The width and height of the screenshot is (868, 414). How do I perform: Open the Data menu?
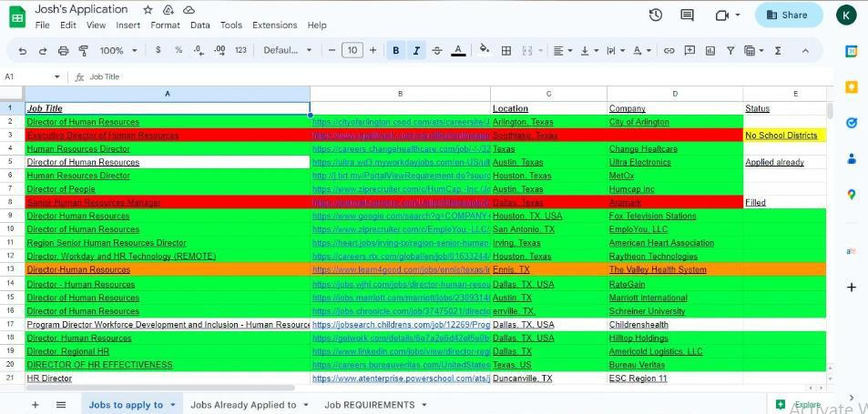click(x=199, y=25)
